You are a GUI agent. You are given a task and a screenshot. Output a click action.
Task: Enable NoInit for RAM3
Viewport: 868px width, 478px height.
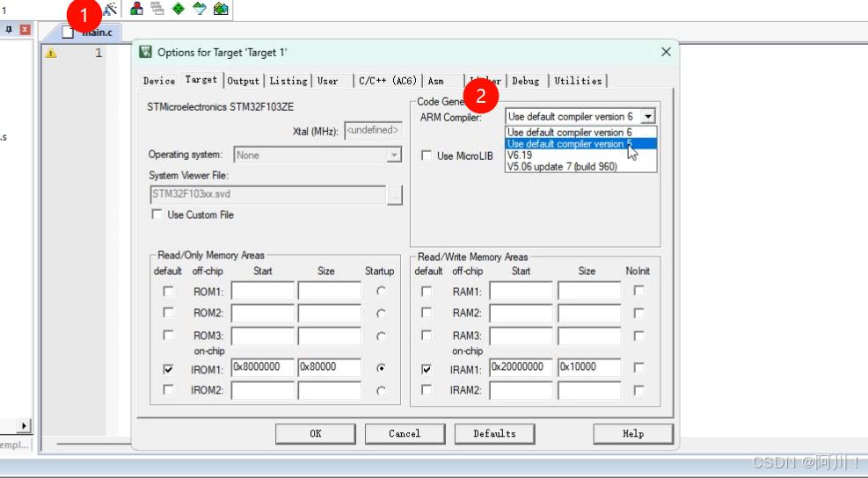pos(638,336)
